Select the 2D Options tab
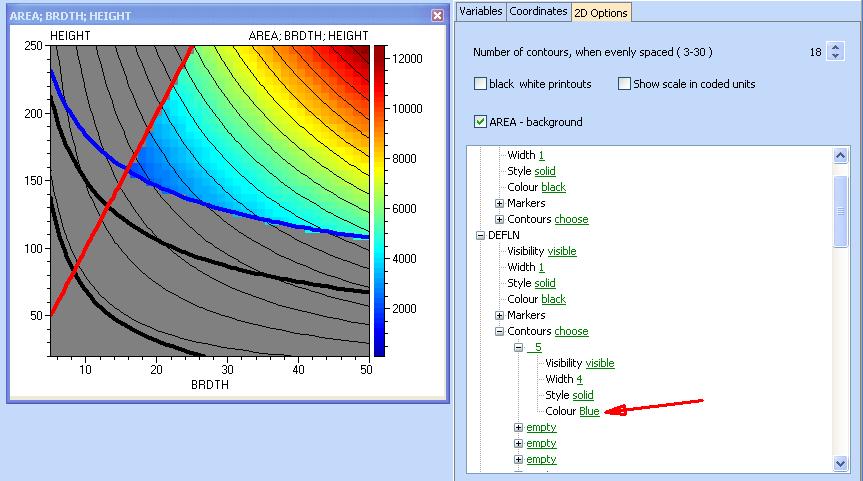The height and width of the screenshot is (481, 863). [x=600, y=12]
